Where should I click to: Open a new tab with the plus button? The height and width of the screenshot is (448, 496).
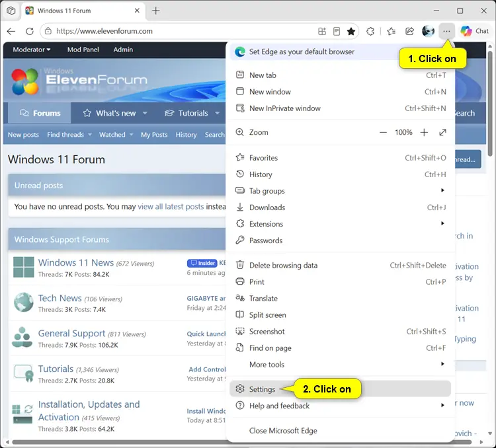(x=155, y=11)
